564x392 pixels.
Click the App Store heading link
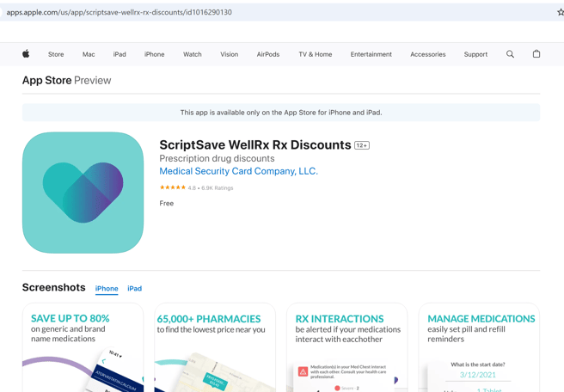[46, 80]
